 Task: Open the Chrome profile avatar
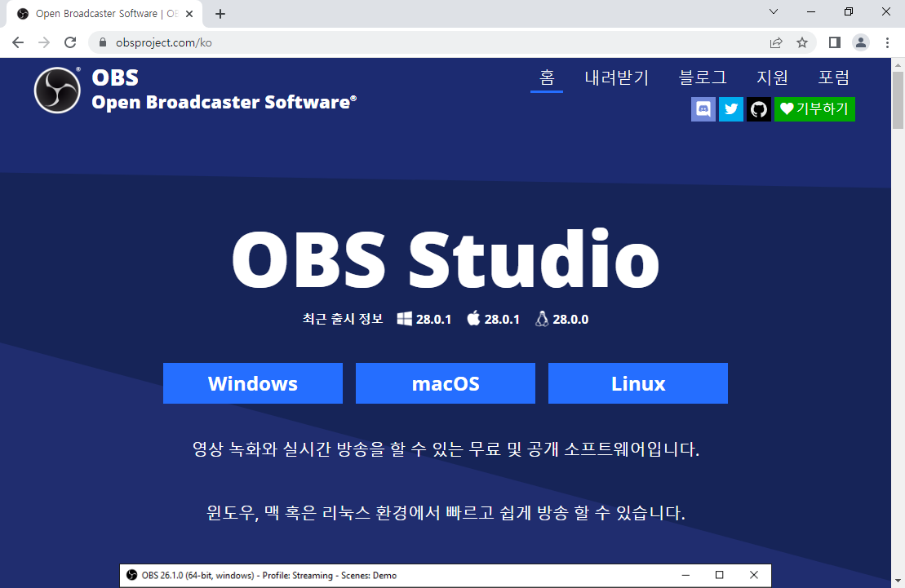click(861, 42)
